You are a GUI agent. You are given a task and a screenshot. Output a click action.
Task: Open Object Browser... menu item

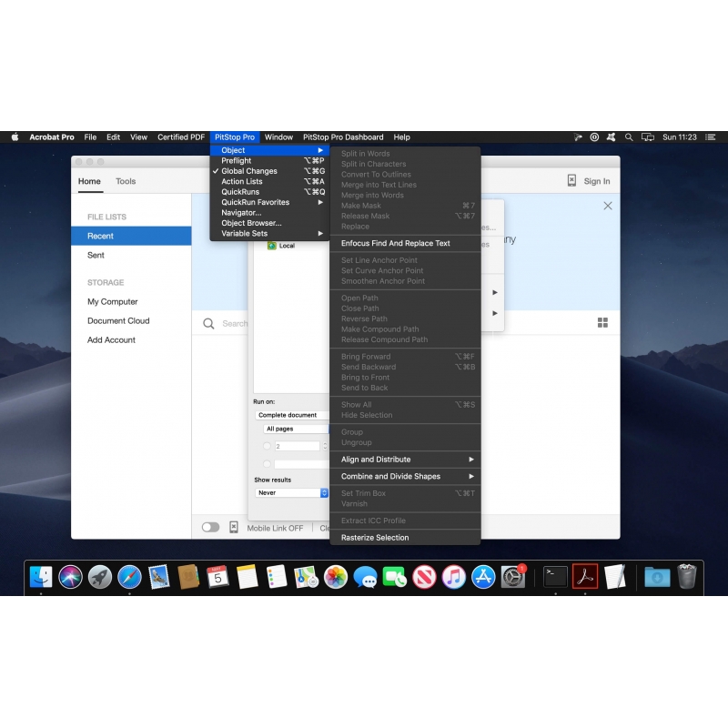[269, 223]
